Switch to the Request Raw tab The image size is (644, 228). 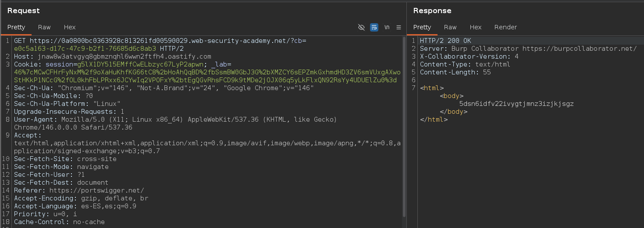(44, 27)
